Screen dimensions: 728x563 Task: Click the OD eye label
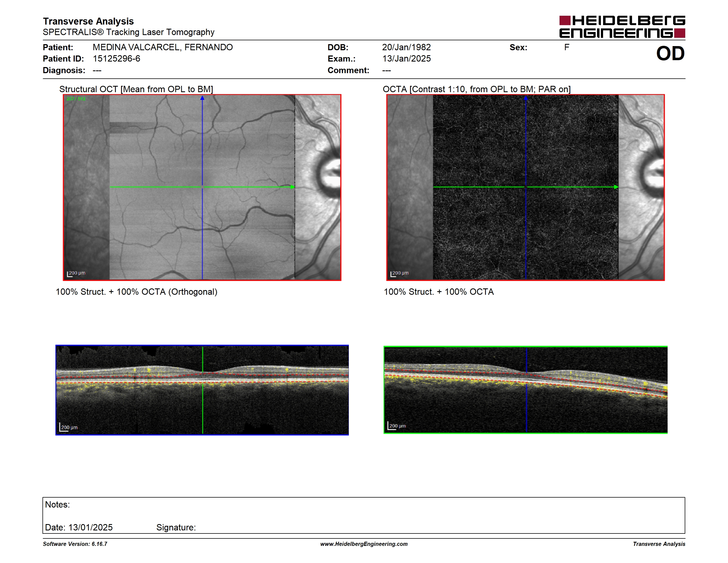670,53
